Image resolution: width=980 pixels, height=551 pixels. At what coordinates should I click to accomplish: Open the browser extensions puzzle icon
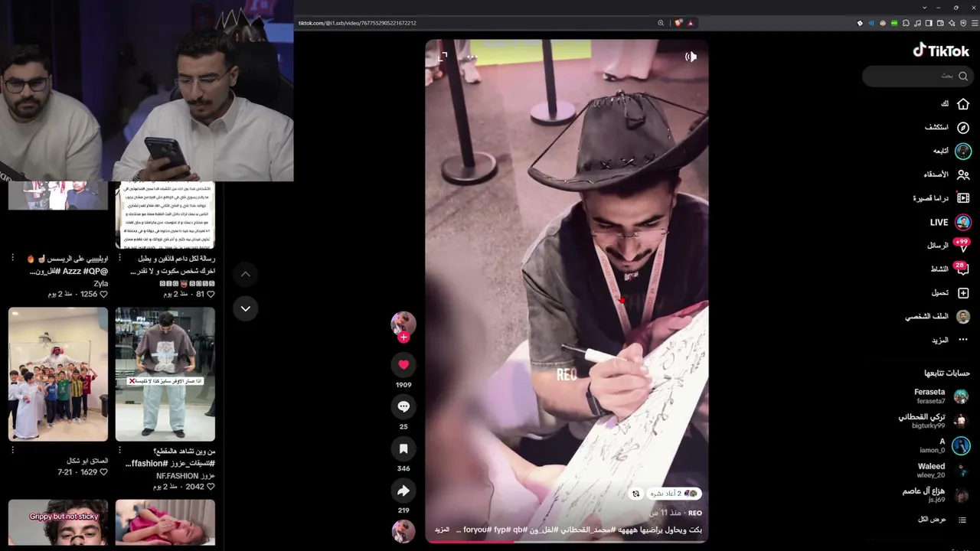[906, 23]
